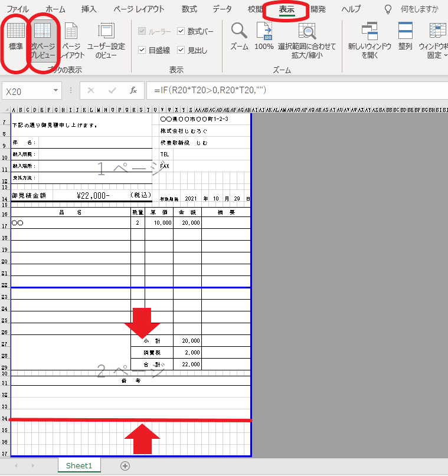Click the 整列 arrange windows icon
This screenshot has height=476, width=448.
coord(405,31)
